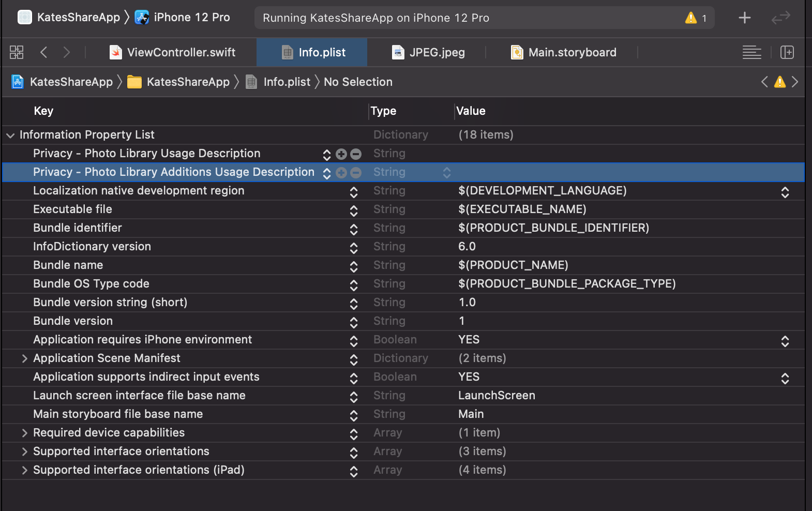Add row after Photo Library Usage Description

click(341, 154)
